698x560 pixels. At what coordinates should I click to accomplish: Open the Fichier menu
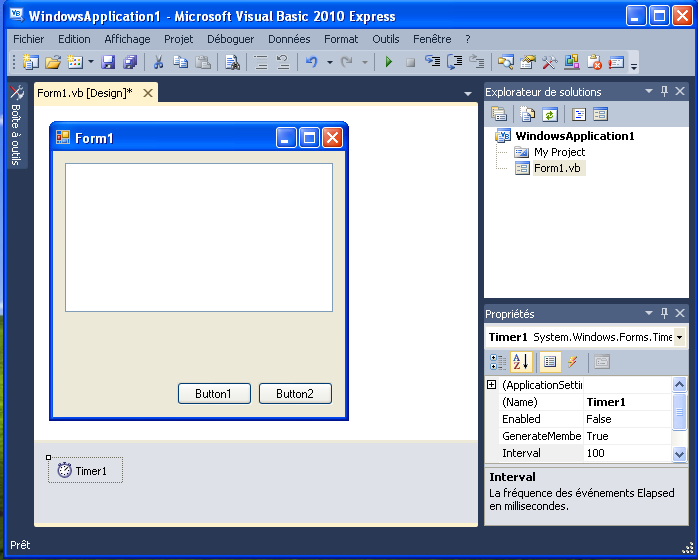tap(28, 39)
